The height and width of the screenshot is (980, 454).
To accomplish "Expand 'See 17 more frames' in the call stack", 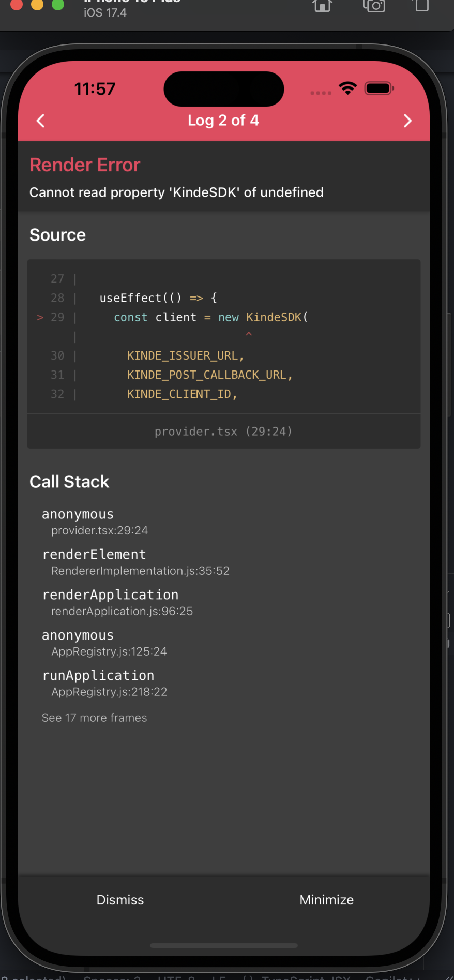I will [95, 718].
